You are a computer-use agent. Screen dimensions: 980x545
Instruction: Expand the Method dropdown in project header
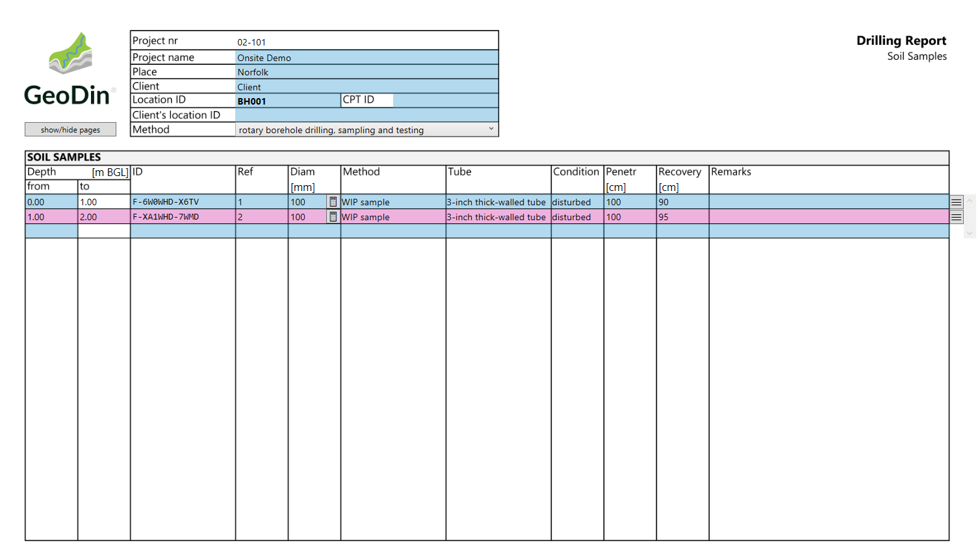point(492,129)
